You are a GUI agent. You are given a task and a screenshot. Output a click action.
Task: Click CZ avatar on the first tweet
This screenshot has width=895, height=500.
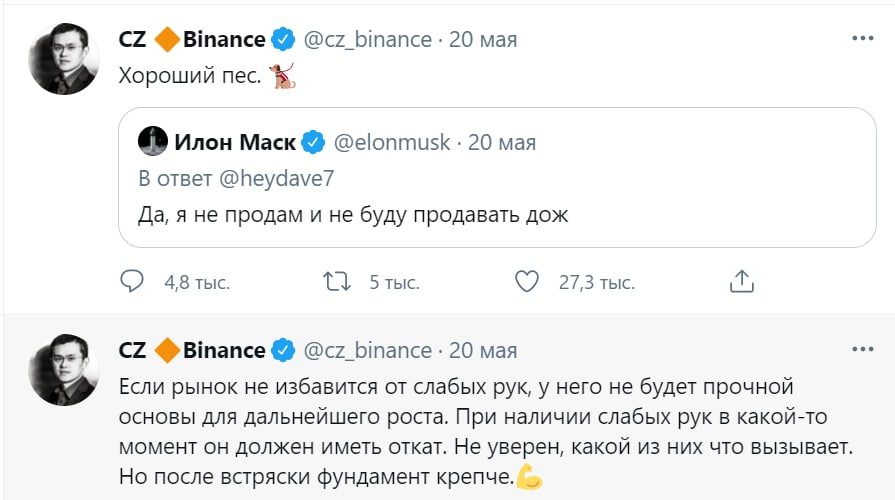pyautogui.click(x=62, y=59)
